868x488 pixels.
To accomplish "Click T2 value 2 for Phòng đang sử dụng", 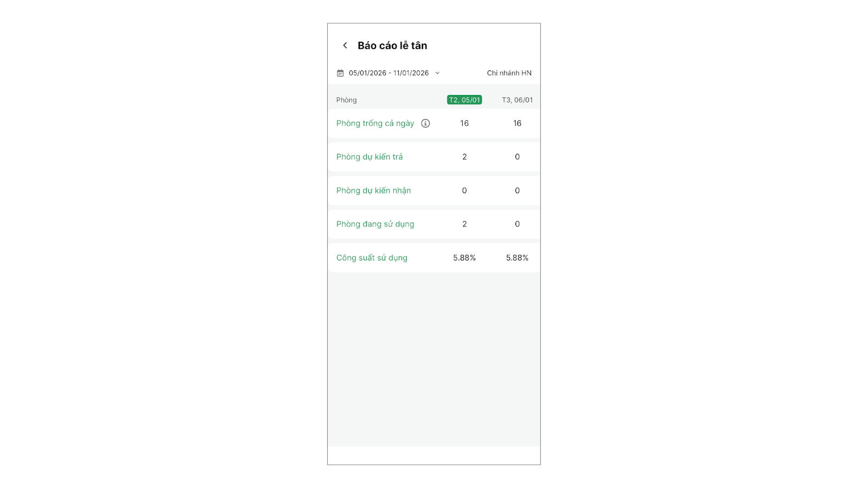I will pyautogui.click(x=464, y=224).
